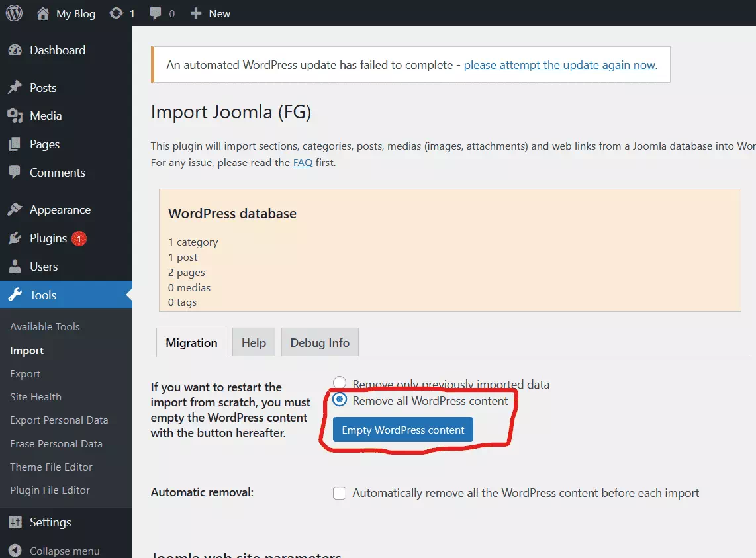Screen dimensions: 756x558
Task: Open Export Personal Data item
Action: pos(59,420)
